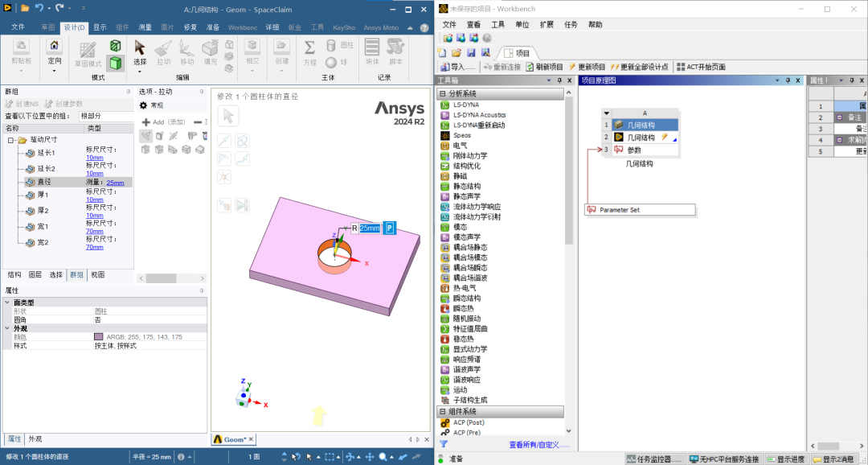Collapse the 驱动尺寸 folder tree node
Viewport: 868px width, 465px height.
tap(11, 140)
